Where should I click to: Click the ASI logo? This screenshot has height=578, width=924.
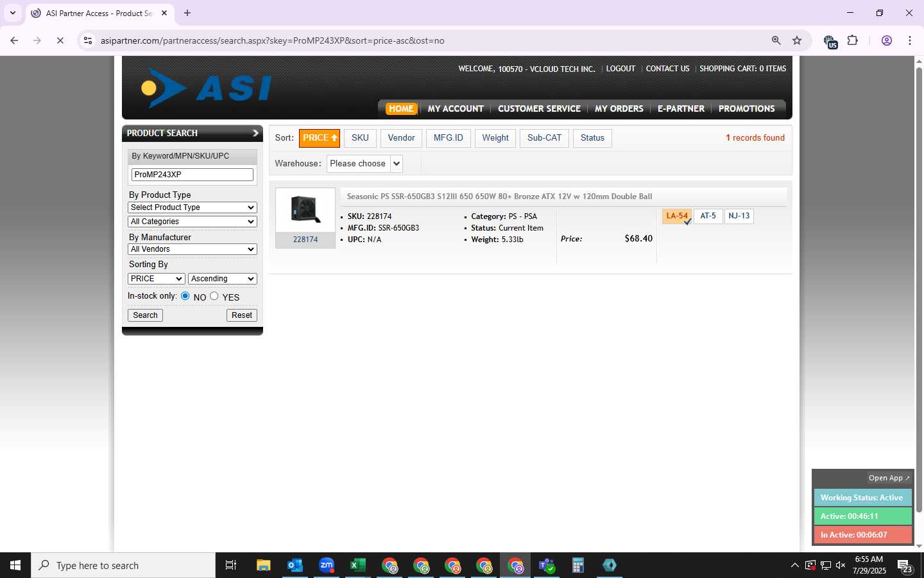207,88
